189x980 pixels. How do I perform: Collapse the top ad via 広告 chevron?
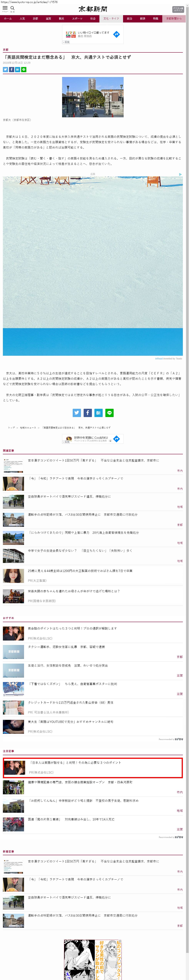(66, 42)
